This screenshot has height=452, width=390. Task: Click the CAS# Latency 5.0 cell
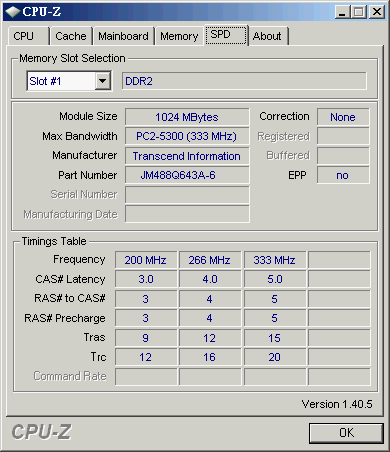click(x=275, y=279)
